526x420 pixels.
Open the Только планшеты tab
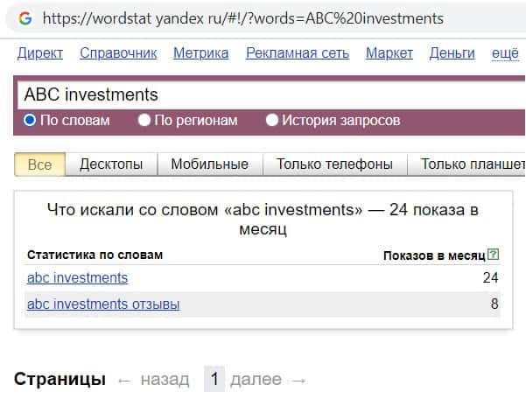pyautogui.click(x=472, y=164)
